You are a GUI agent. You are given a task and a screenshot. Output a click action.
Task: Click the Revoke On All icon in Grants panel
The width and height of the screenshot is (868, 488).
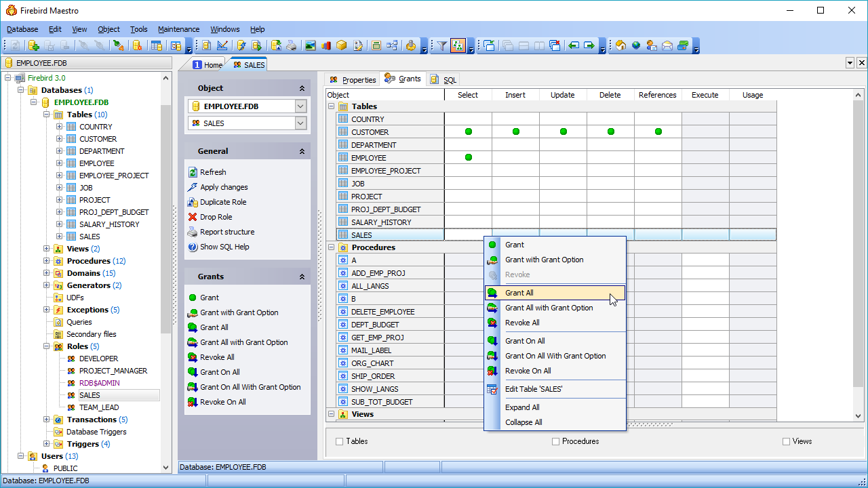coord(193,402)
